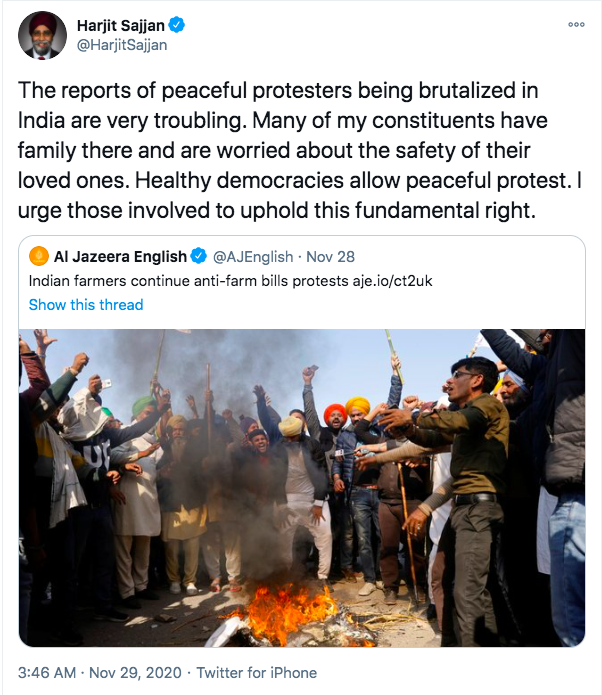Click the verified badge beside Harjit Sajjan
Screen dimensions: 602x695
[x=177, y=25]
